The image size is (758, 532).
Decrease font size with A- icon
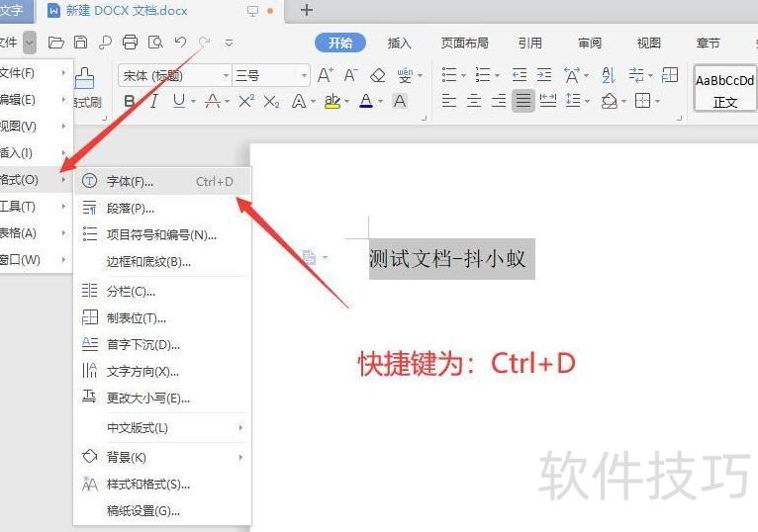tap(350, 75)
